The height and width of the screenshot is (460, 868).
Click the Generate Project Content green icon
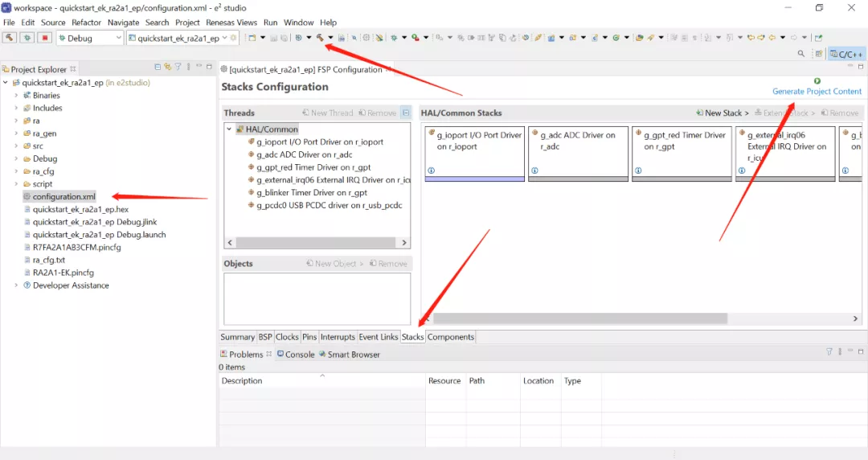point(817,81)
